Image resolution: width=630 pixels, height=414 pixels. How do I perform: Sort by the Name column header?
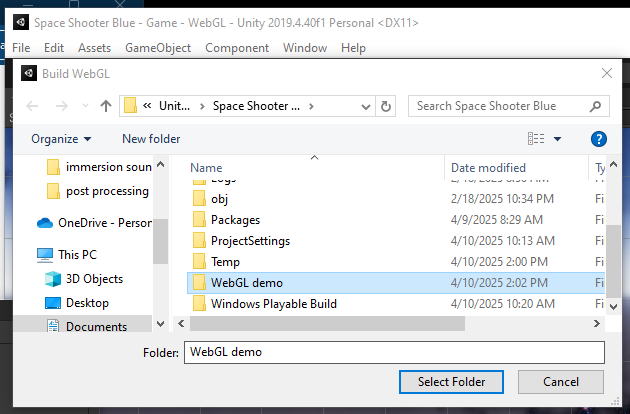coord(206,168)
